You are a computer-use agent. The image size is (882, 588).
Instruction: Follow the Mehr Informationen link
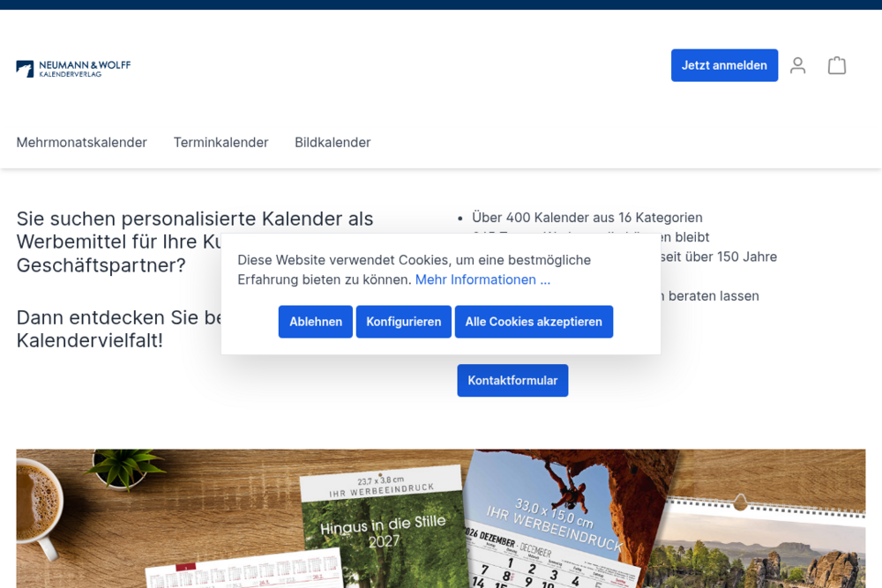482,279
